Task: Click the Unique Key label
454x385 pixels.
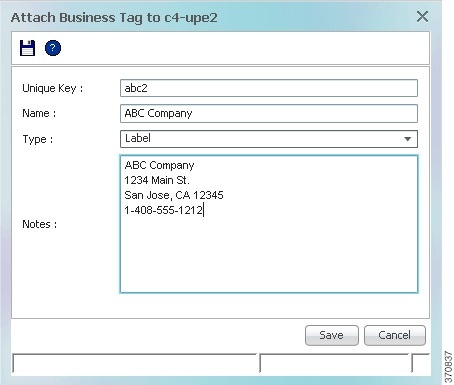Action: tap(52, 89)
